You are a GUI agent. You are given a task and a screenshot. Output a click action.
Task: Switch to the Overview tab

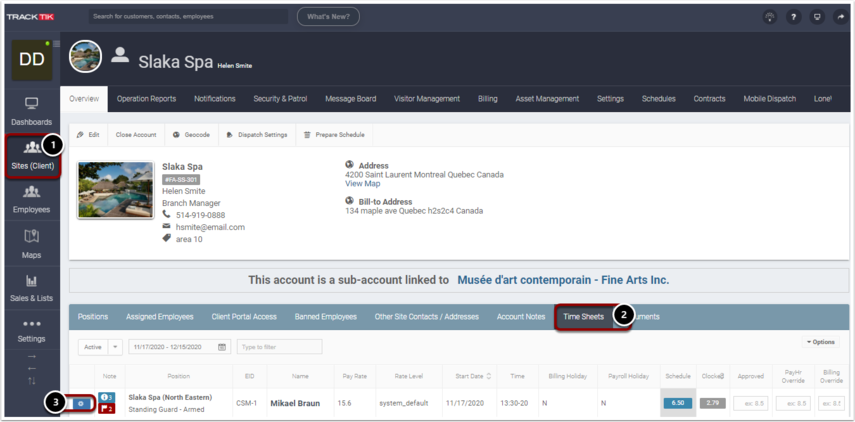(84, 99)
